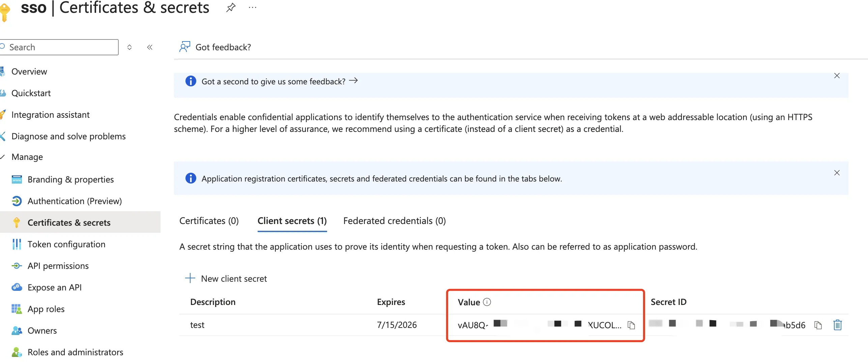Copy the client secret value

[x=631, y=325]
